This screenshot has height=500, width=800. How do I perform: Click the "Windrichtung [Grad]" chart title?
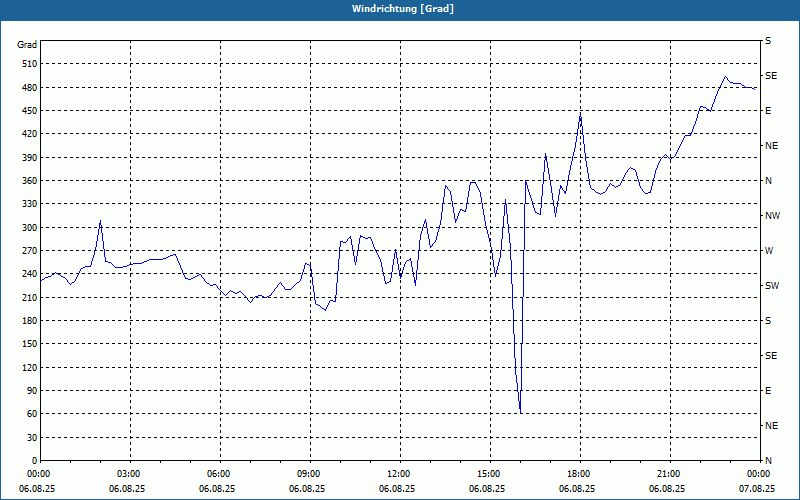[x=403, y=9]
